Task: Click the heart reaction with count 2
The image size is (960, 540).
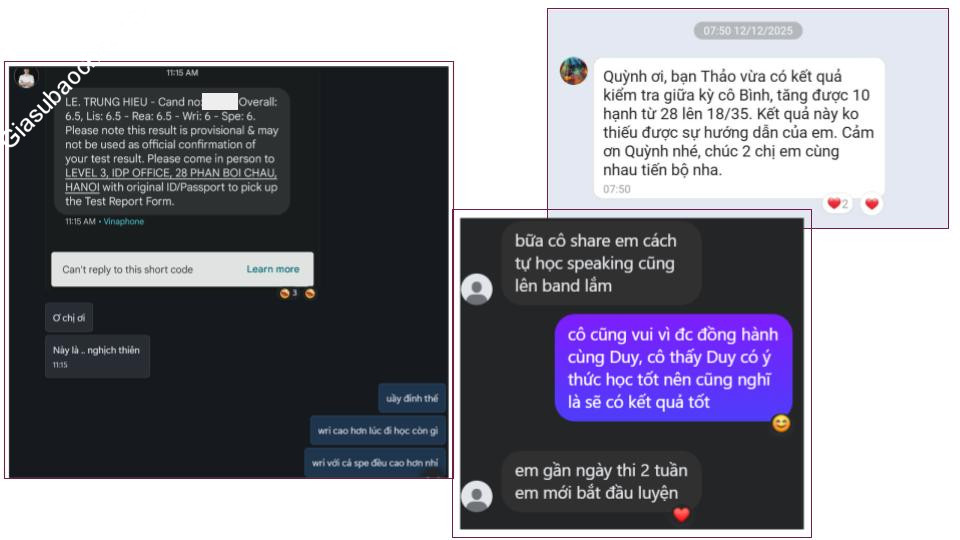Action: pyautogui.click(x=838, y=204)
